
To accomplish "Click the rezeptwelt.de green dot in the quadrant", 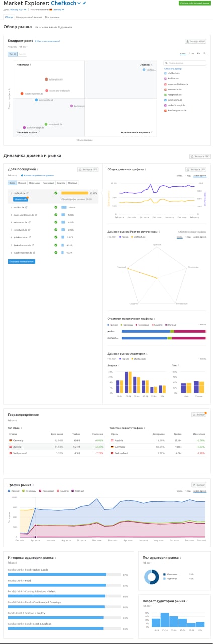I will click(x=46, y=124).
